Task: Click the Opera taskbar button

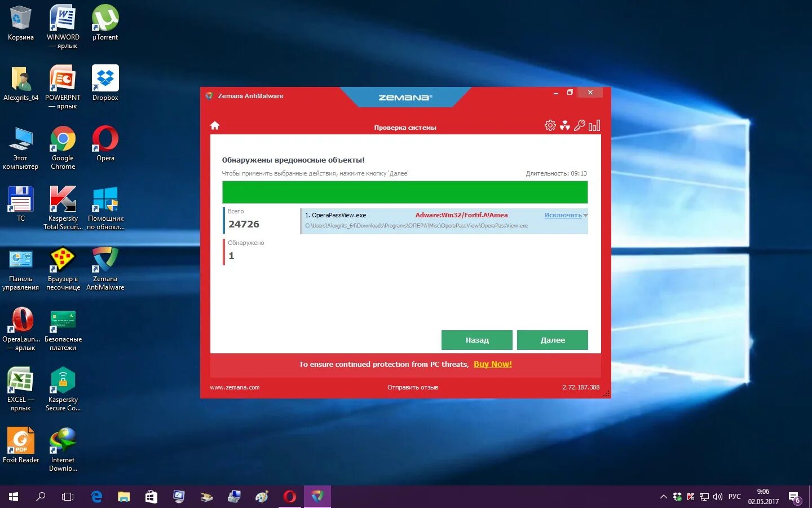Action: pyautogui.click(x=290, y=497)
